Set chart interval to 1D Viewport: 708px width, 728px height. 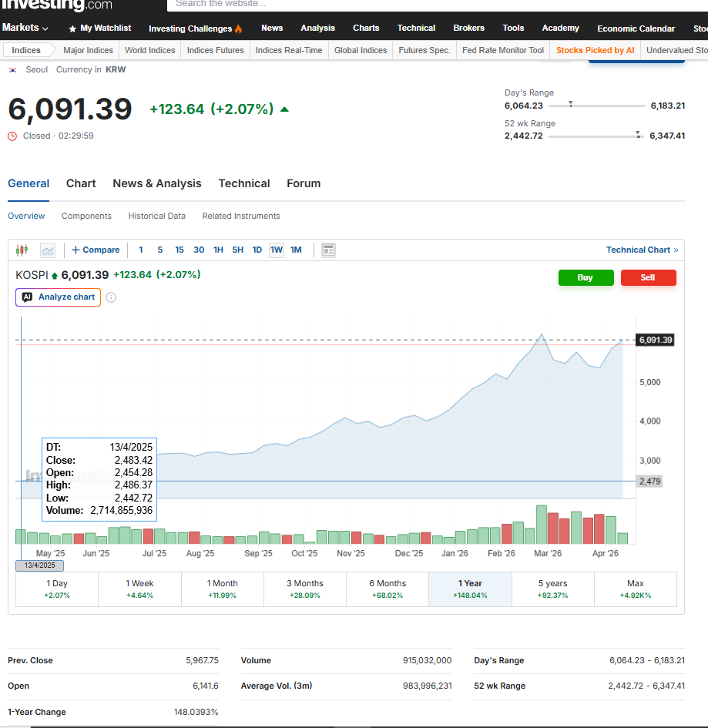click(257, 250)
